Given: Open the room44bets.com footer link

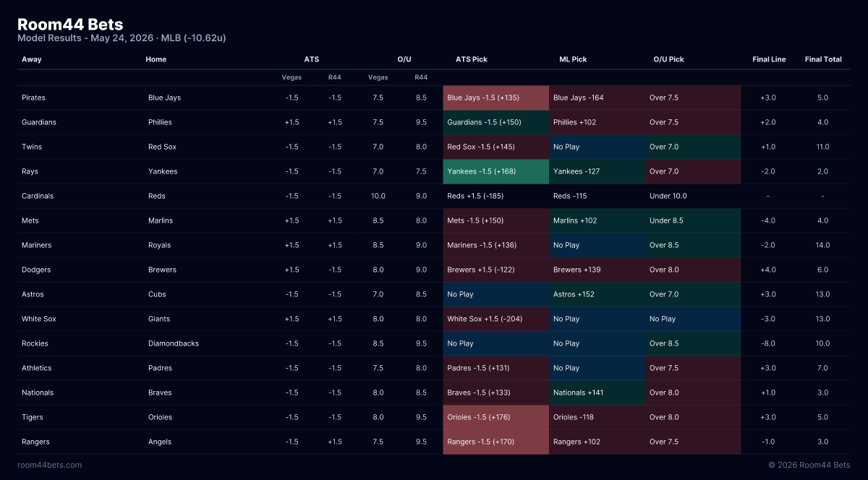Looking at the screenshot, I should pos(50,465).
